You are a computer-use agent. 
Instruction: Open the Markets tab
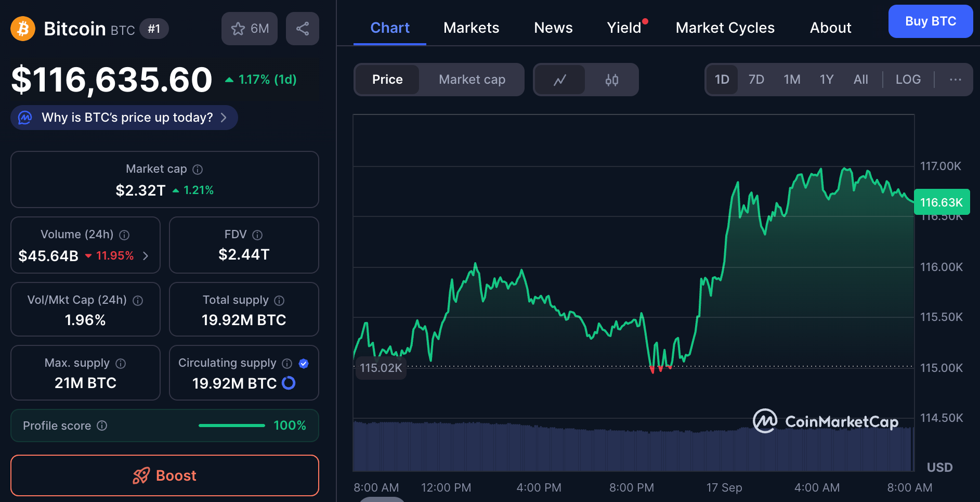pos(471,28)
